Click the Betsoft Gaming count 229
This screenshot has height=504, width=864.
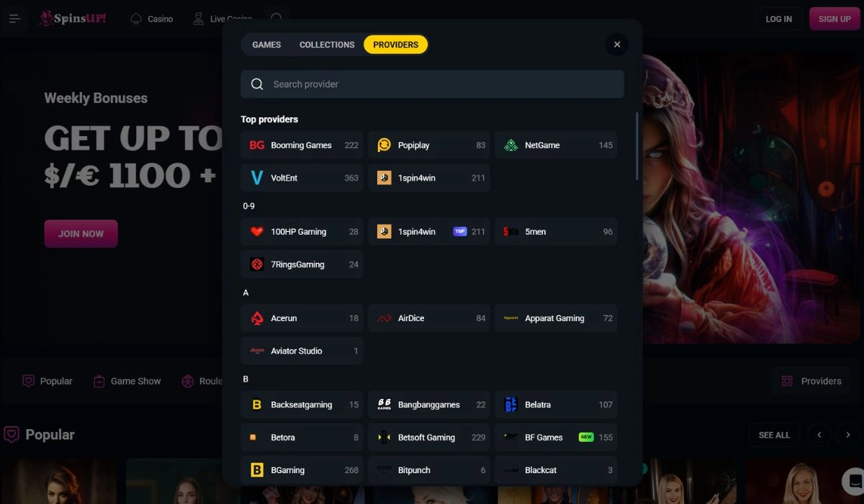click(478, 437)
